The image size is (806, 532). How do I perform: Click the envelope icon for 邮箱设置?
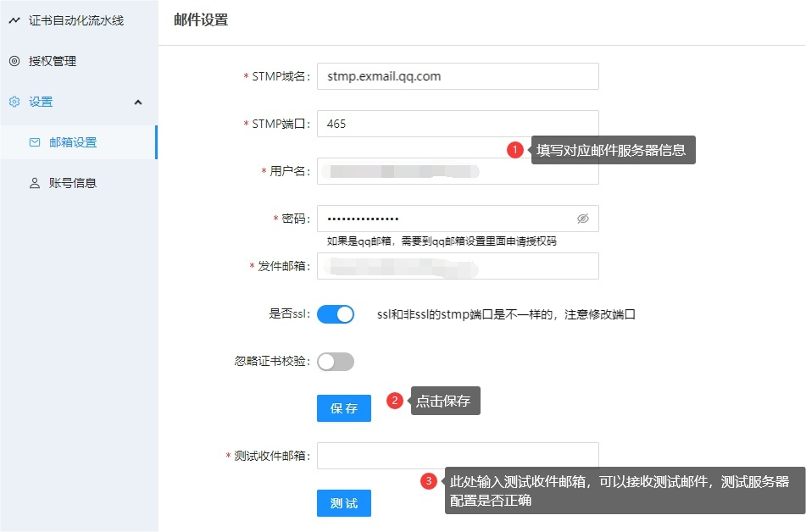coord(35,142)
